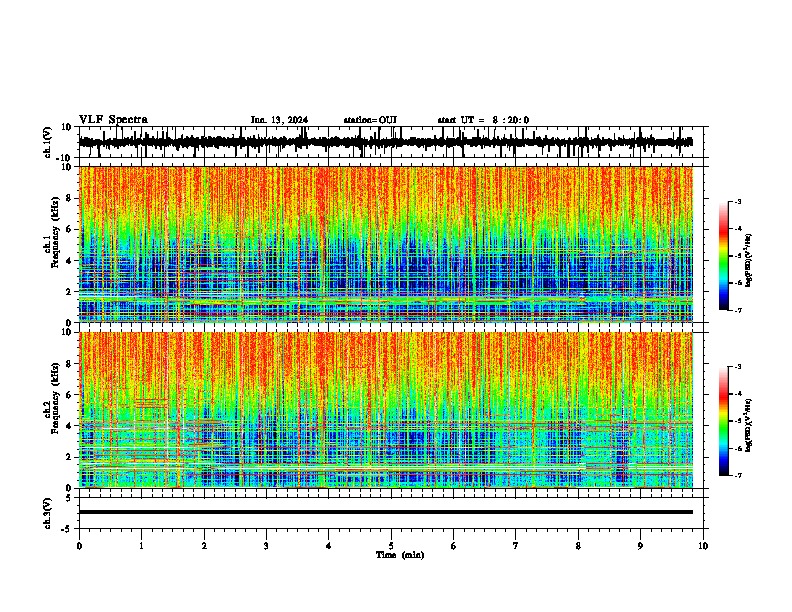Click the "station=OUJ" header label
Viewport: 792px width, 612px height.
coord(370,120)
